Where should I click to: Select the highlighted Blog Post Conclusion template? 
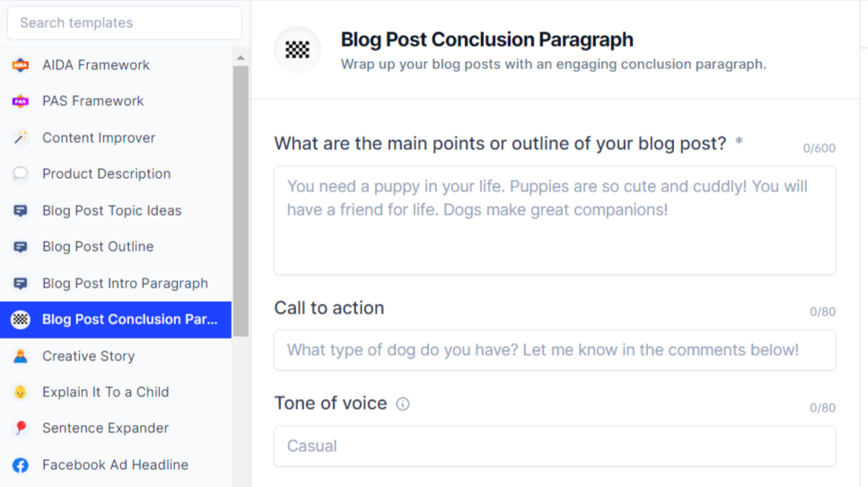129,319
